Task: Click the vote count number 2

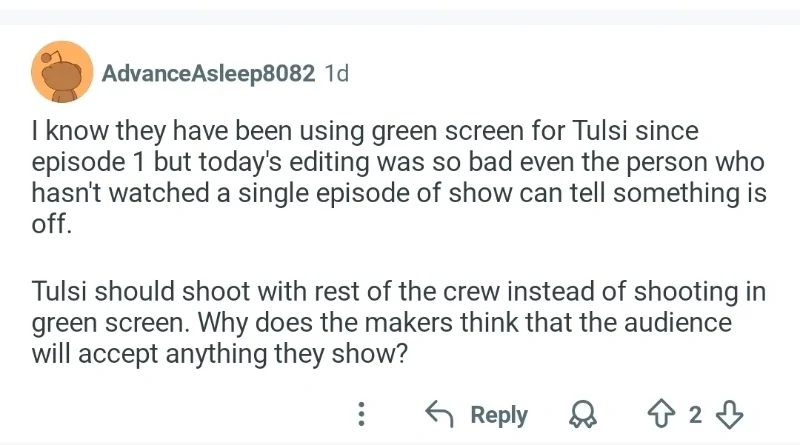Action: (x=696, y=414)
